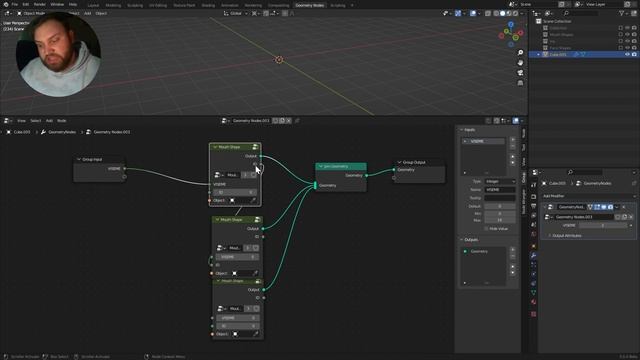Image resolution: width=640 pixels, height=360 pixels.
Task: Open the checkered Texture properties tab
Action: [x=533, y=314]
